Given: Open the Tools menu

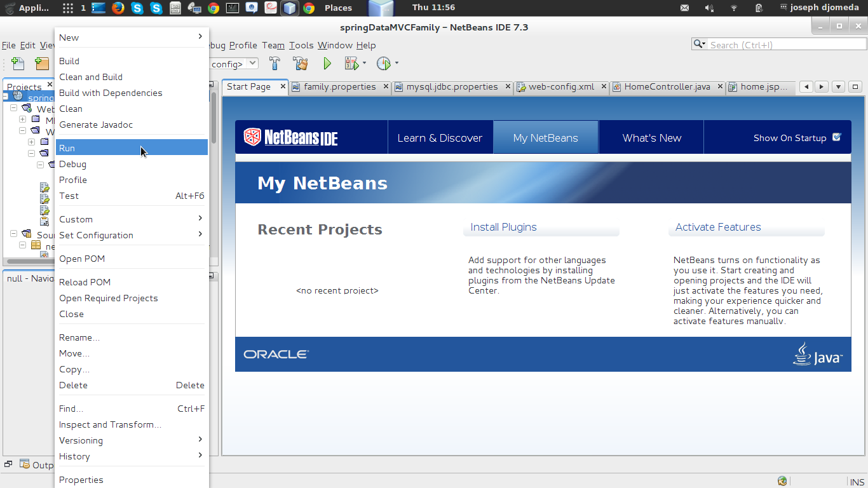Looking at the screenshot, I should [301, 45].
